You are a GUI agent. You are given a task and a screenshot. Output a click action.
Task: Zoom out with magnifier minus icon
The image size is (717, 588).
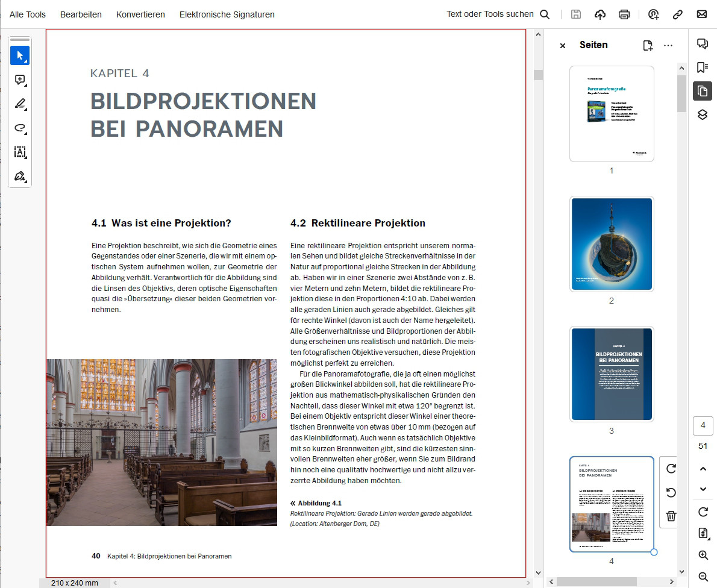[x=703, y=577]
